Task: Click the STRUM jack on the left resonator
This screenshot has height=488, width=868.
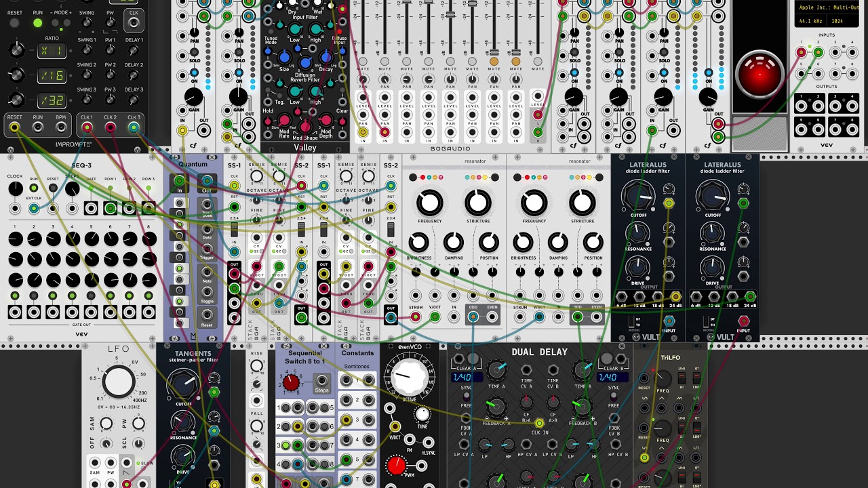Action: (416, 316)
